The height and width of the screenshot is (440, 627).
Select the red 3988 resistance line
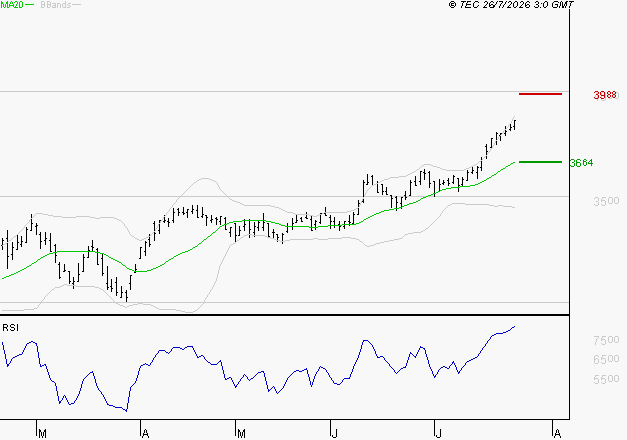(540, 94)
